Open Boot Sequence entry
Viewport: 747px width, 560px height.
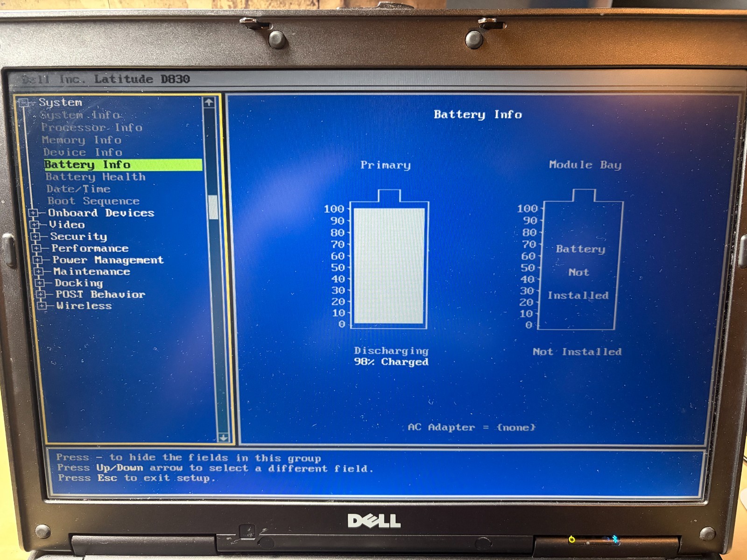pyautogui.click(x=93, y=201)
